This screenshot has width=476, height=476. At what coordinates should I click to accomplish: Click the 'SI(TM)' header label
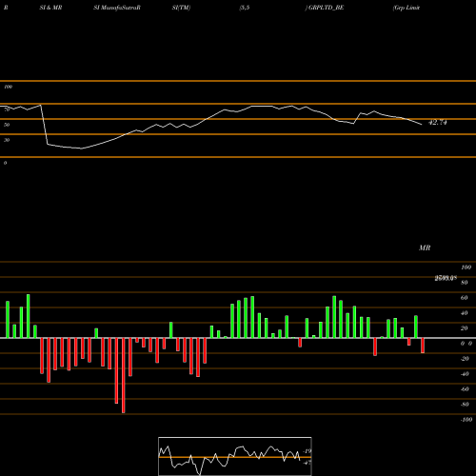tap(181, 8)
